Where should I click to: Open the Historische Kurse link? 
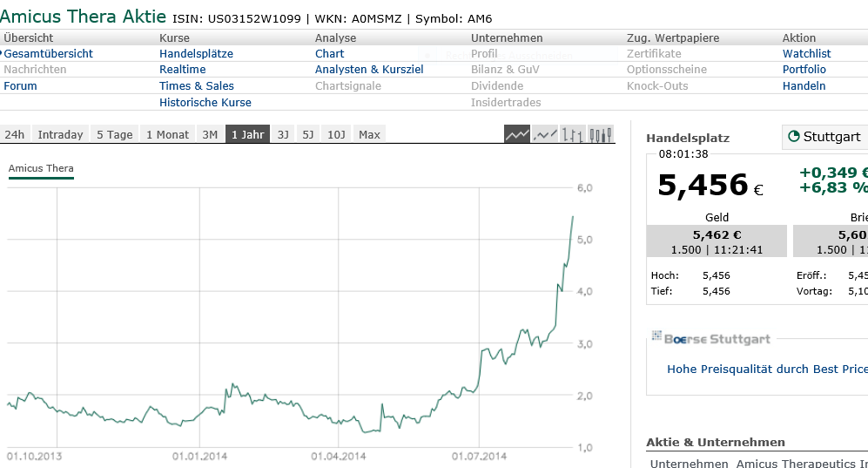pyautogui.click(x=205, y=103)
